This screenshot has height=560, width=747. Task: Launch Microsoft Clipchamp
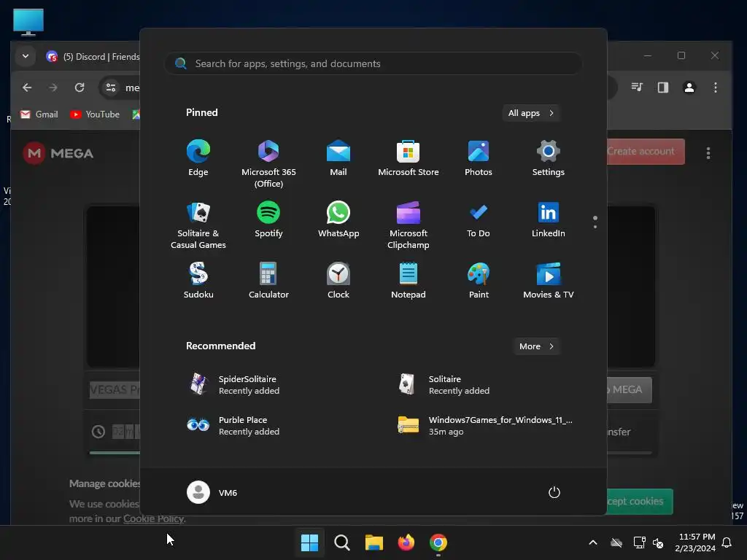click(409, 225)
